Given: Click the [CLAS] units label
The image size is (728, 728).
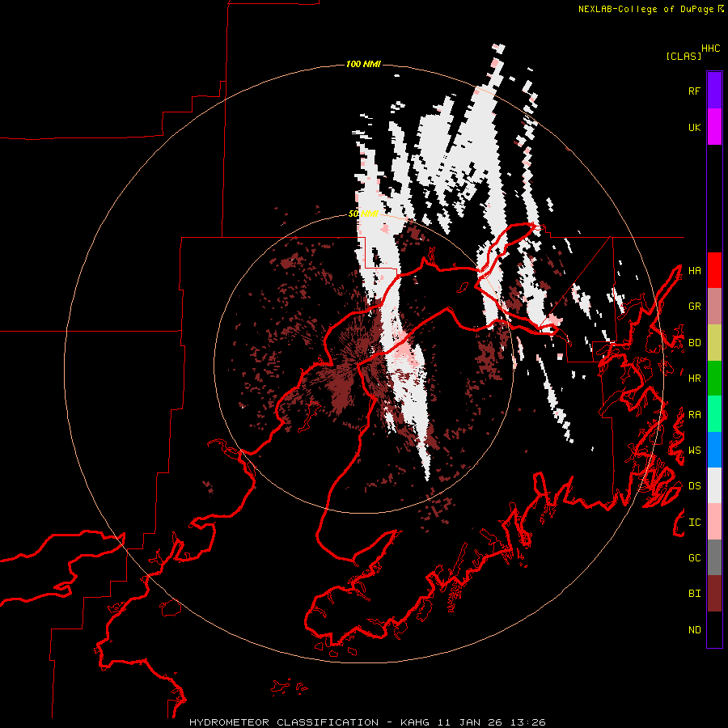Looking at the screenshot, I should click(684, 56).
